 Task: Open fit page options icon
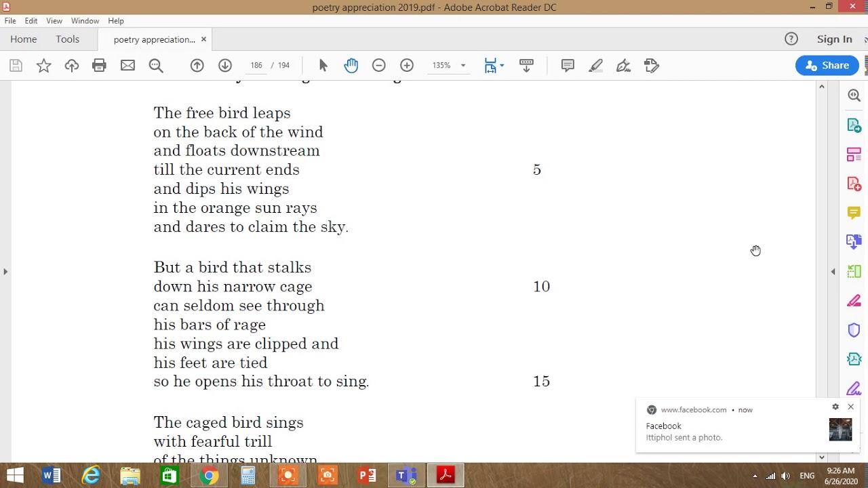490,66
